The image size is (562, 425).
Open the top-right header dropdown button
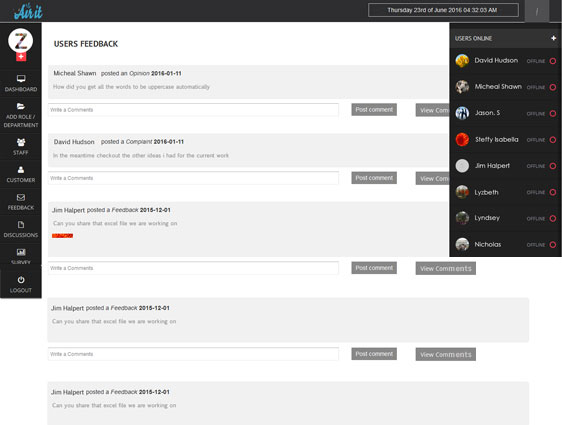[537, 11]
